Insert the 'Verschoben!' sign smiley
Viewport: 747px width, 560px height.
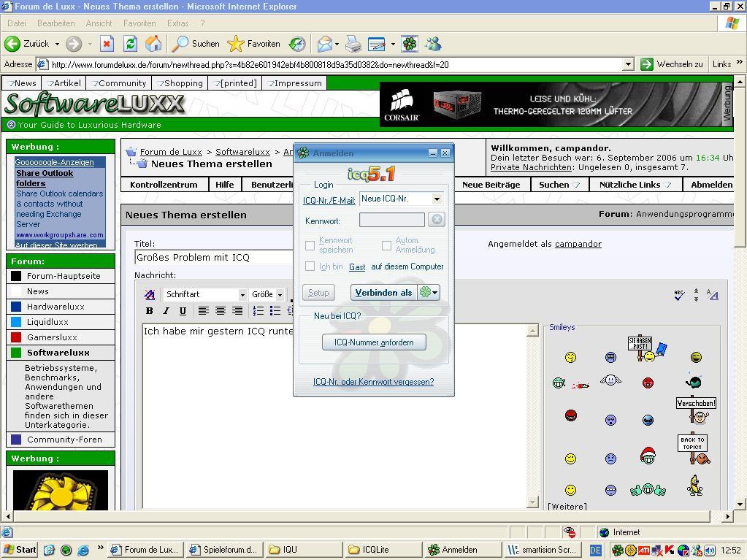[x=696, y=410]
